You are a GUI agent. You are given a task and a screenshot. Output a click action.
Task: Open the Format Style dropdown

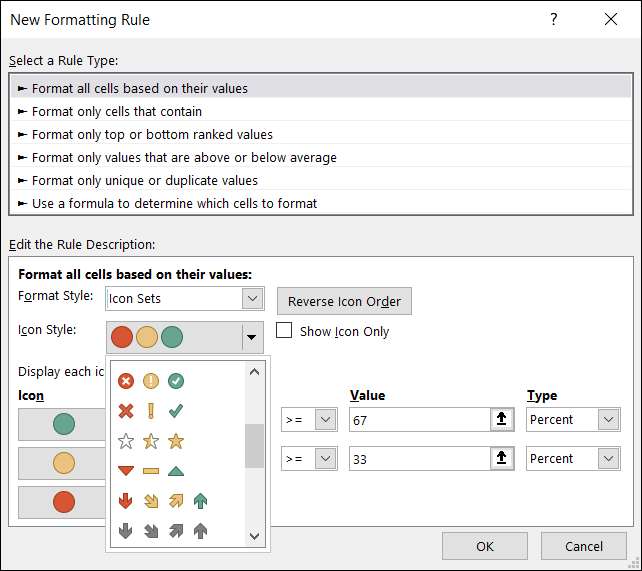(252, 298)
